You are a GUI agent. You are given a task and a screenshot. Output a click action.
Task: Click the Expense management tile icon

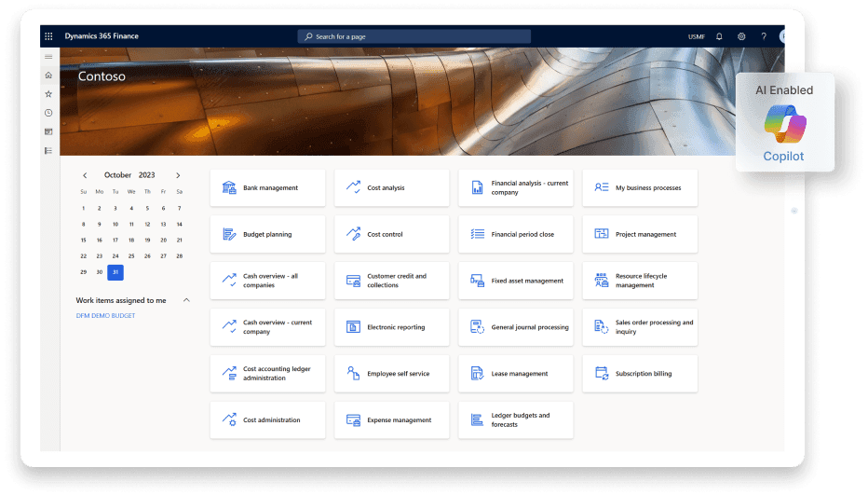click(x=353, y=419)
